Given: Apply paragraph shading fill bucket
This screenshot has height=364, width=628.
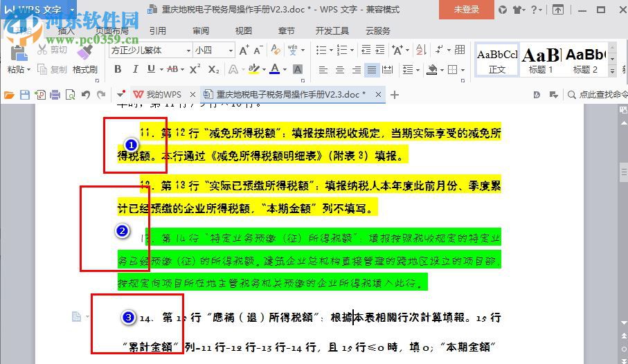Looking at the screenshot, I should coord(432,70).
